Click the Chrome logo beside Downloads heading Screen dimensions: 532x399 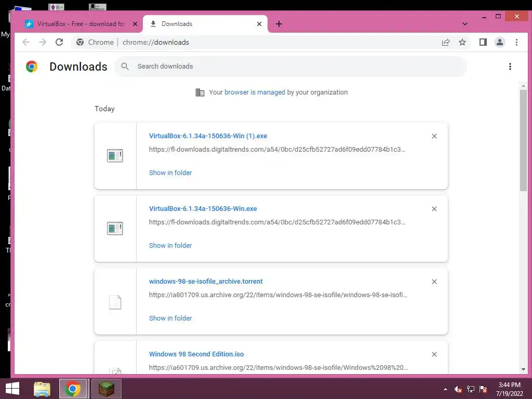tap(32, 66)
